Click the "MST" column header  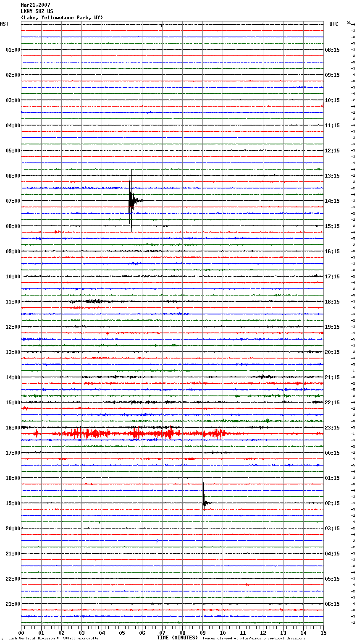(4, 24)
